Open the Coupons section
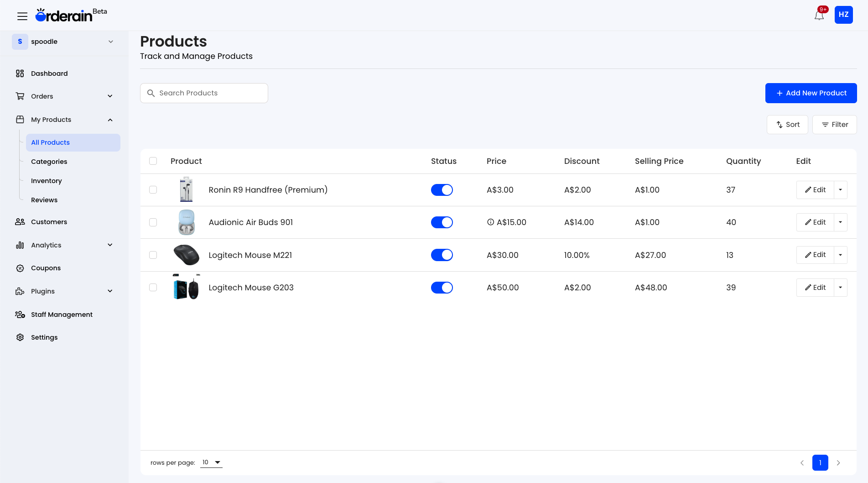868x483 pixels. [x=45, y=268]
